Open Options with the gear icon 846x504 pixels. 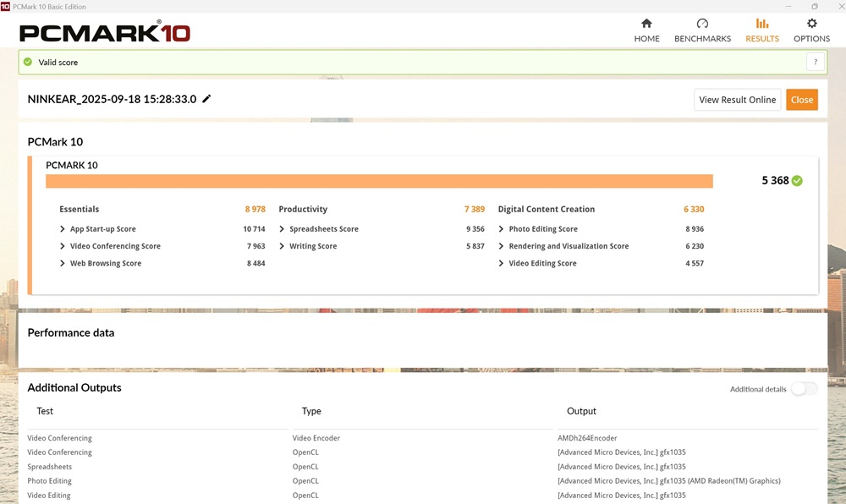click(811, 24)
